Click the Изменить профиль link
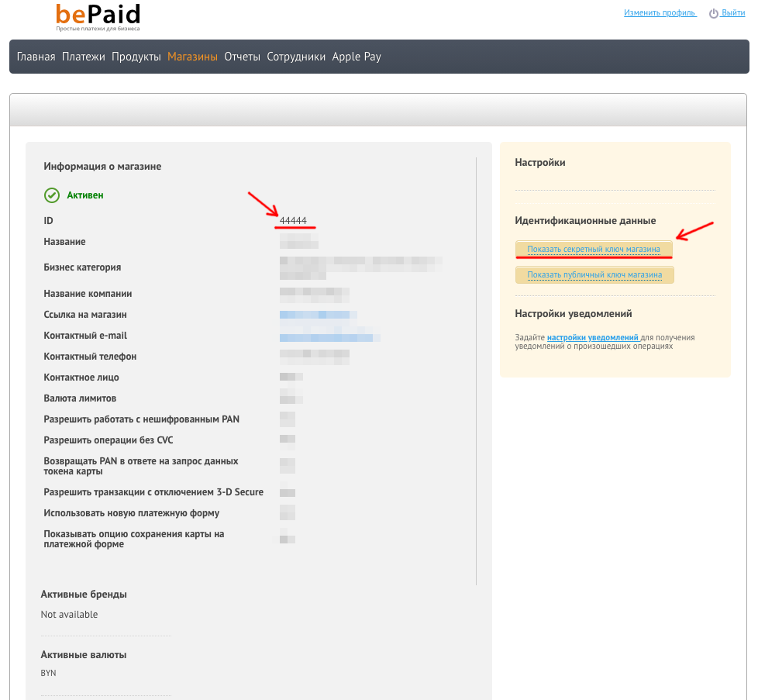Viewport: 758px width, 700px height. click(x=660, y=13)
